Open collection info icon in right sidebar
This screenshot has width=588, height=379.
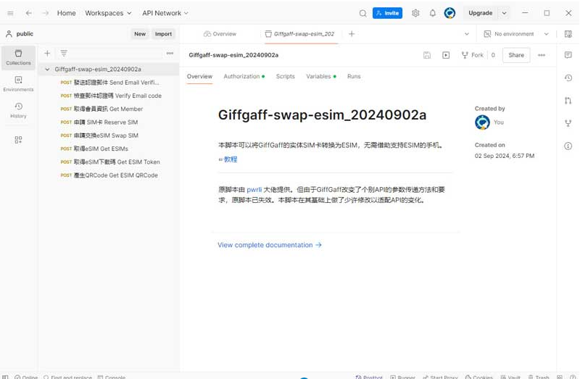coord(568,146)
